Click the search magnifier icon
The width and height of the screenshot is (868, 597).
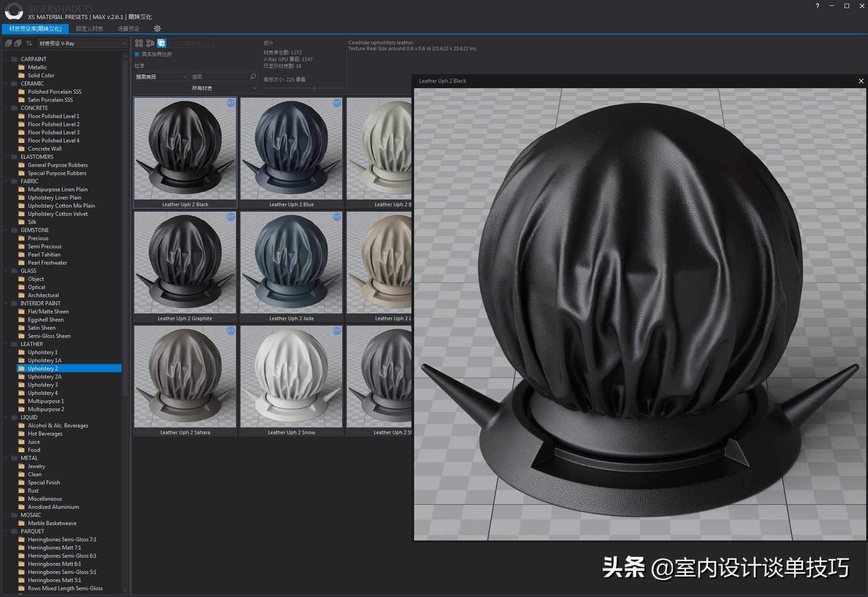(x=253, y=76)
